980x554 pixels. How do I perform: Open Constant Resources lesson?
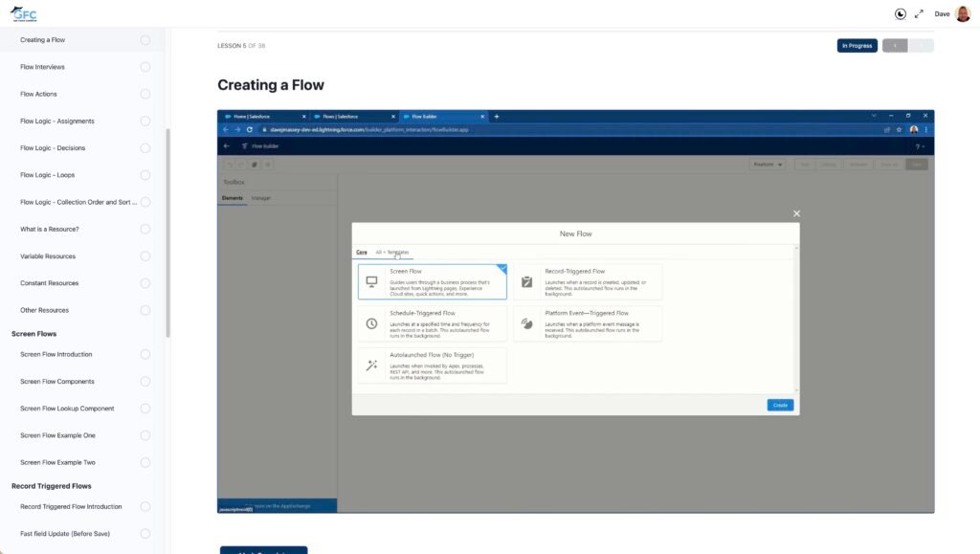point(50,283)
